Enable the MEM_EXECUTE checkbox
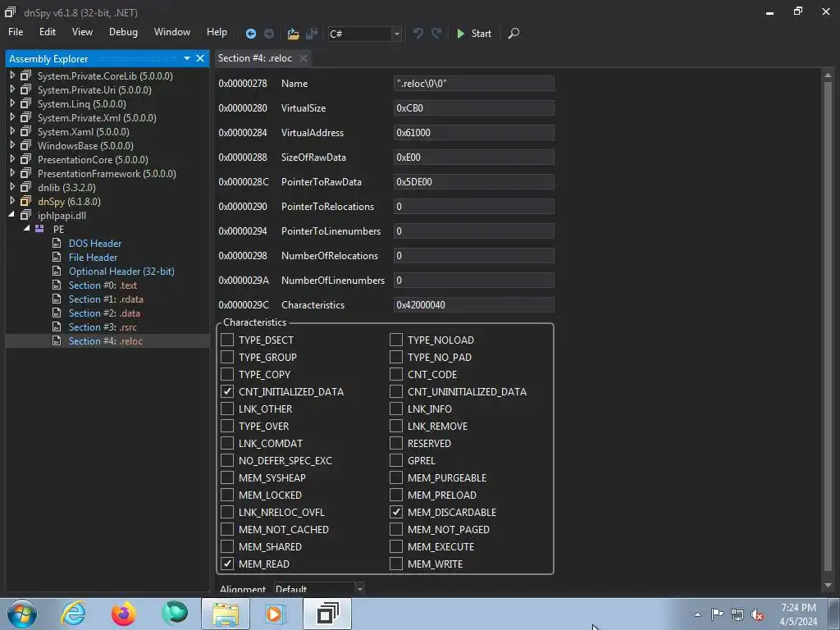Viewport: 840px width, 630px height. (x=396, y=546)
